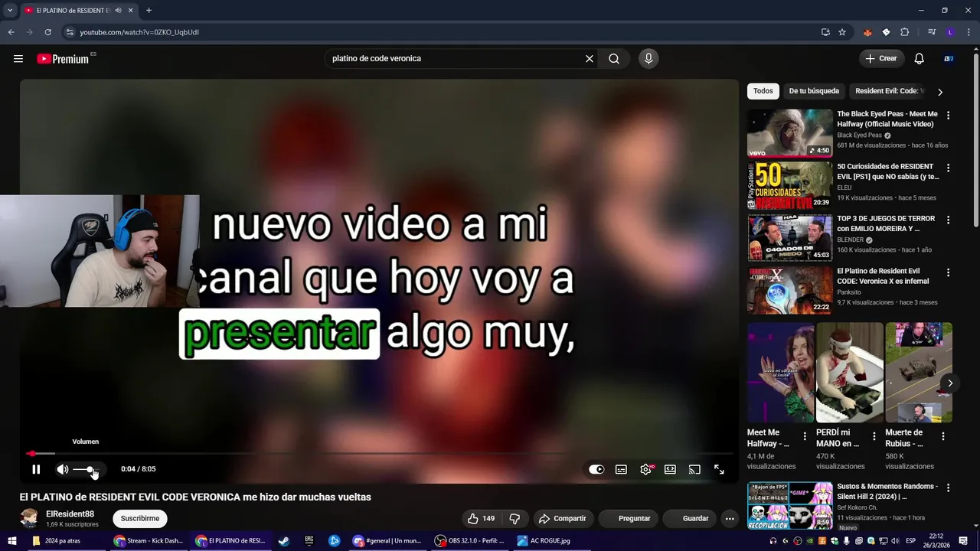Open options for Muerte de Rubius short
980x551 pixels.
(x=943, y=436)
